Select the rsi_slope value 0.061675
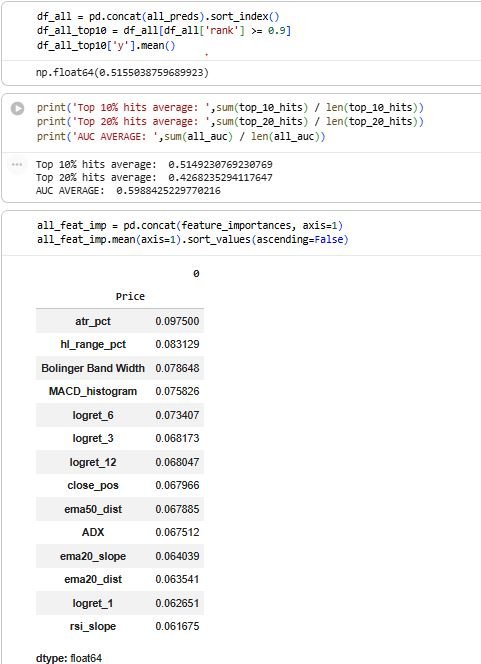Screen dimensions: 481x664 (177, 626)
